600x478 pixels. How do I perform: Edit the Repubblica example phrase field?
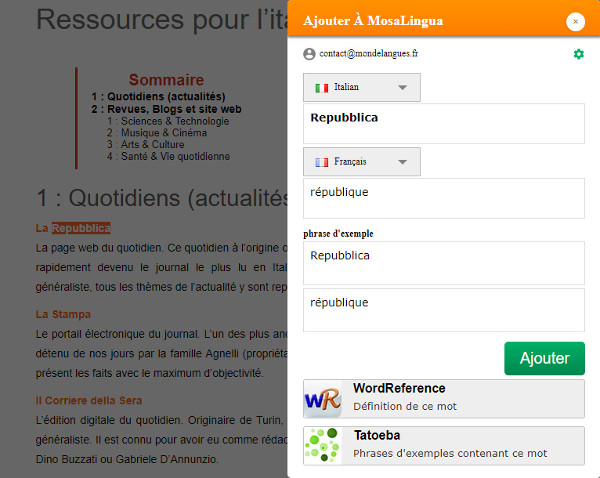(x=444, y=263)
